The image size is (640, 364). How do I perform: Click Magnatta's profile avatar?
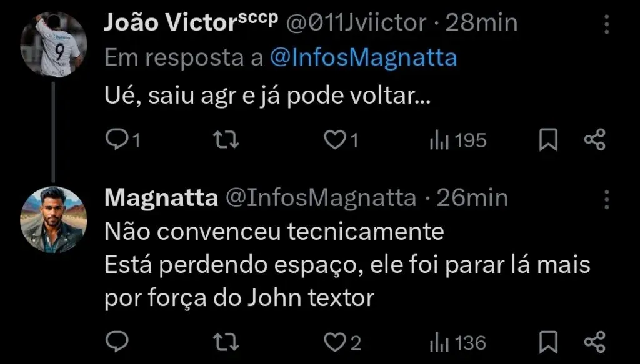[x=51, y=220]
